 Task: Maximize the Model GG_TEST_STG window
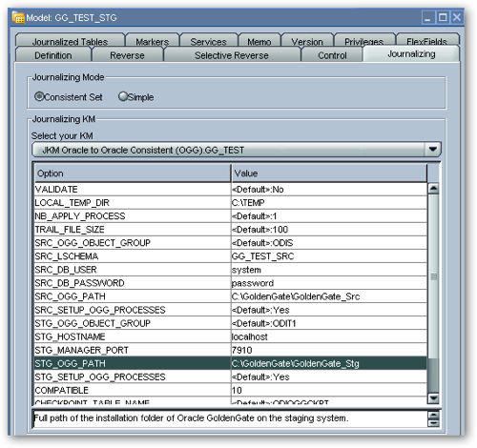pos(443,17)
